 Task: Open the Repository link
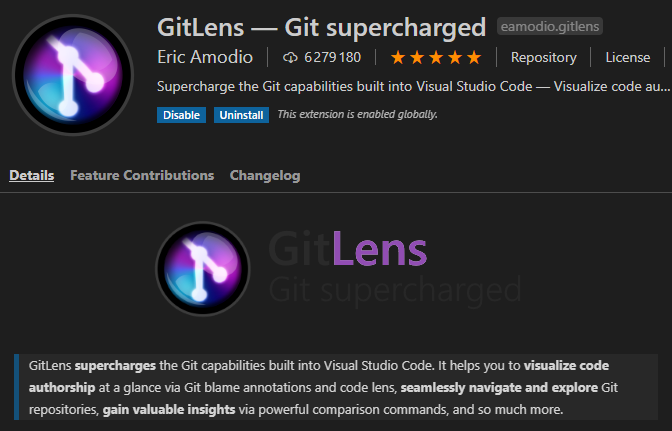(x=543, y=57)
